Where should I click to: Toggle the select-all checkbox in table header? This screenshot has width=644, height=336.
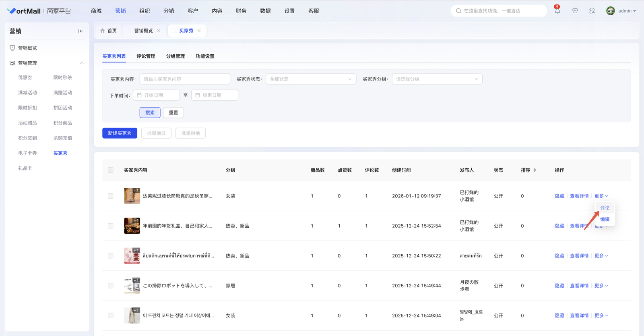tap(111, 170)
